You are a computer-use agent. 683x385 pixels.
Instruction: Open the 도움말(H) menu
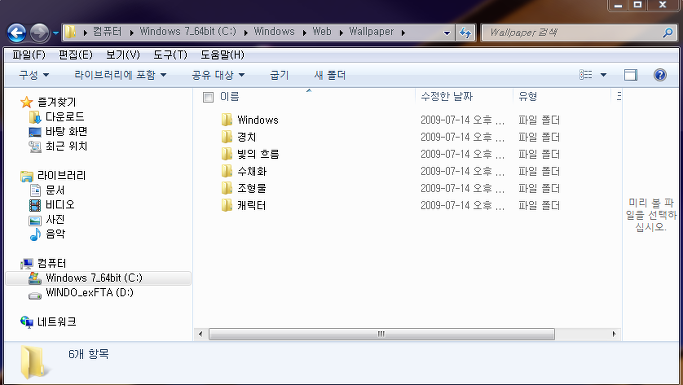[x=222, y=55]
